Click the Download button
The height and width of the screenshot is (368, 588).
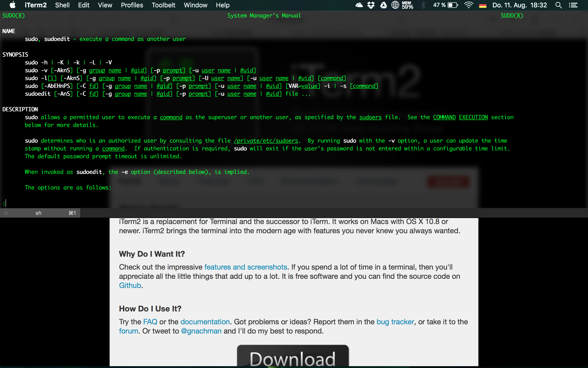[293, 356]
